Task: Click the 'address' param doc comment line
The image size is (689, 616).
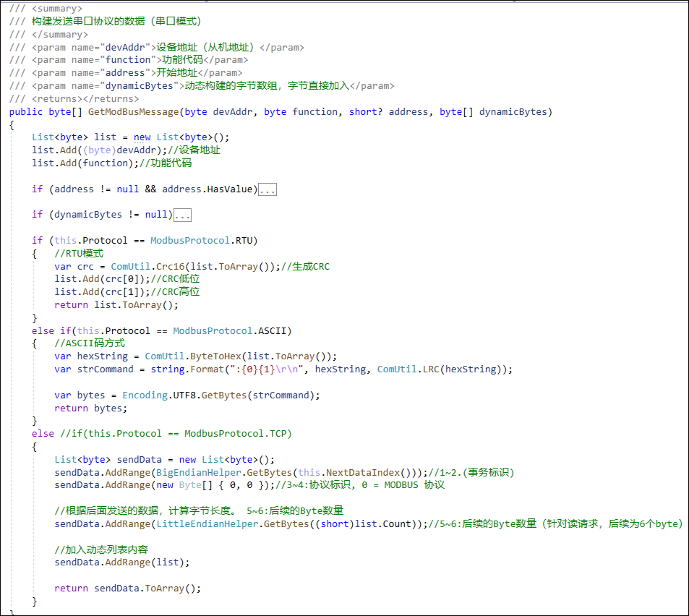Action: pos(126,73)
